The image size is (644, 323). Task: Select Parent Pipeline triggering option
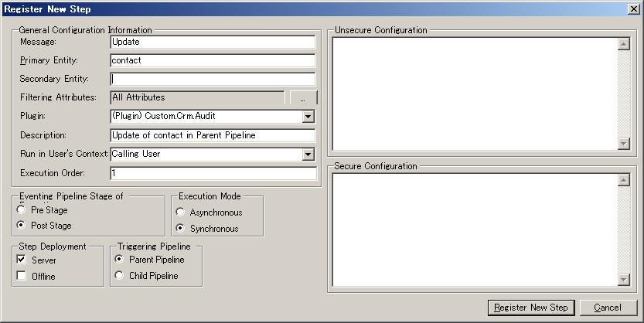pos(119,260)
